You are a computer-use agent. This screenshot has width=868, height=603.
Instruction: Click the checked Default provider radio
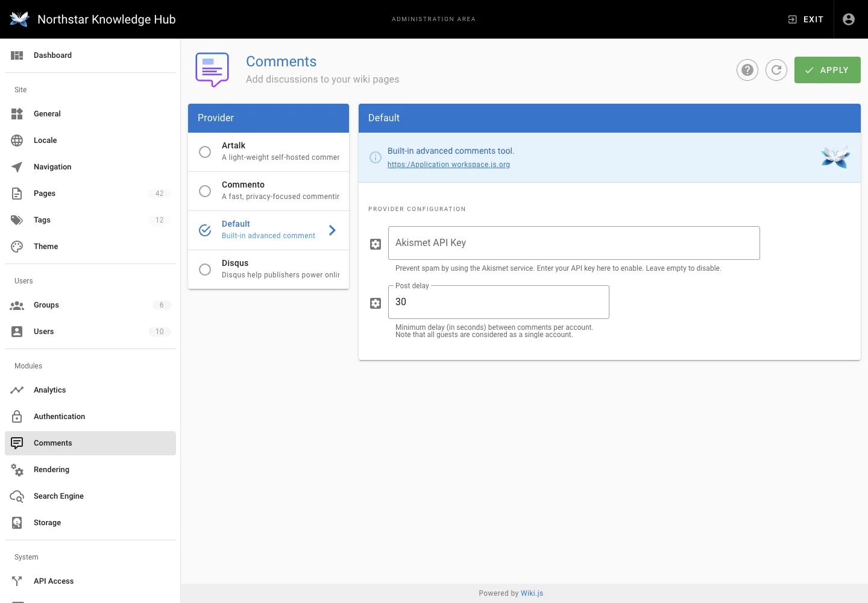(205, 230)
